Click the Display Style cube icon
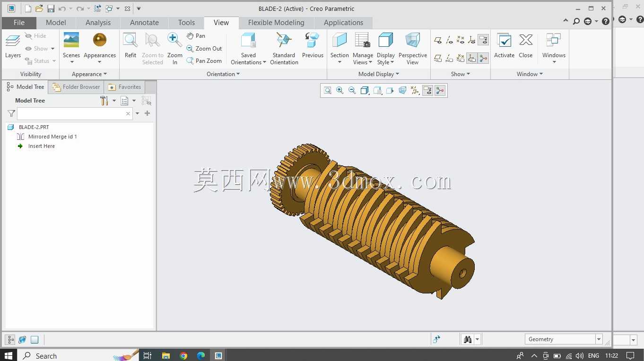The width and height of the screenshot is (644, 361). tap(386, 40)
